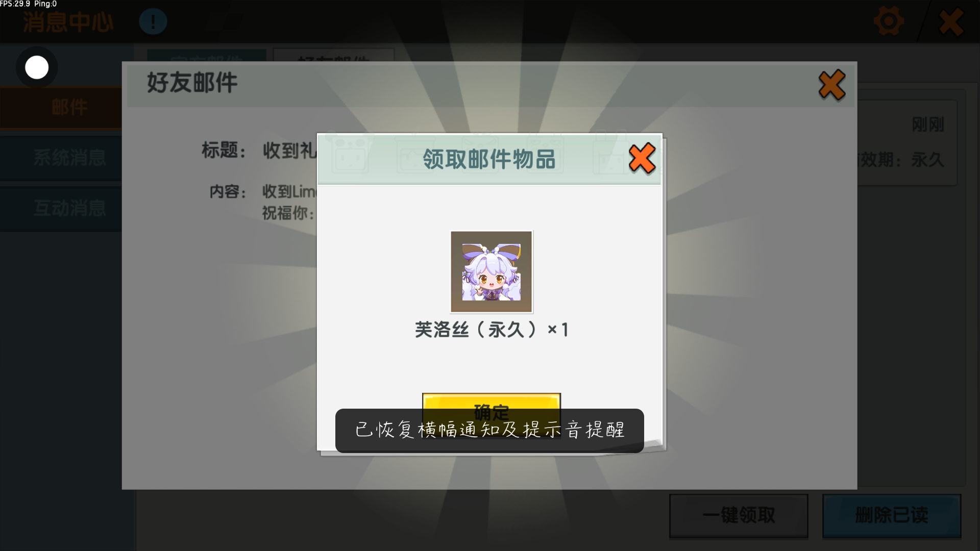Dismiss the 已恢复横幅通知 toast message
The height and width of the screenshot is (551, 980).
(x=489, y=430)
